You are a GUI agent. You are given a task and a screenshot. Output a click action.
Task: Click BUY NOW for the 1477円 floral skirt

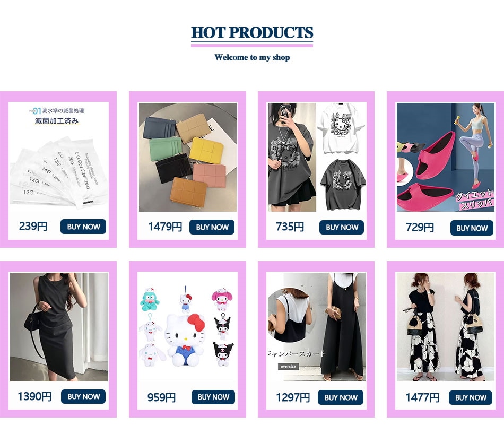coord(470,398)
